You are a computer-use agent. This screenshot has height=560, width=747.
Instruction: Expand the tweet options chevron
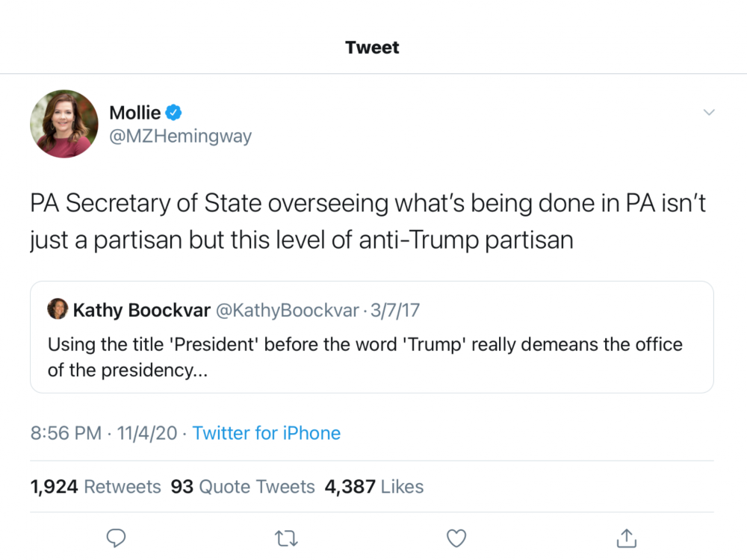tap(709, 113)
